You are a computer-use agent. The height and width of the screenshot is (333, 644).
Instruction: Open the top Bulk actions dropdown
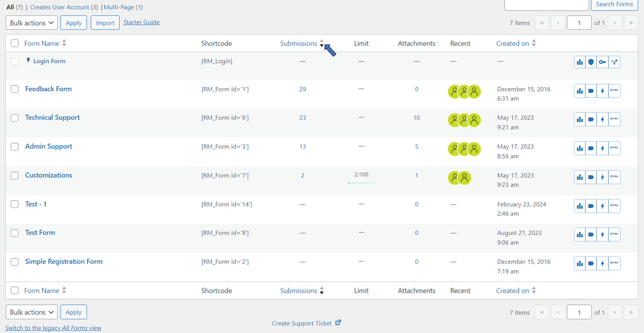click(32, 23)
